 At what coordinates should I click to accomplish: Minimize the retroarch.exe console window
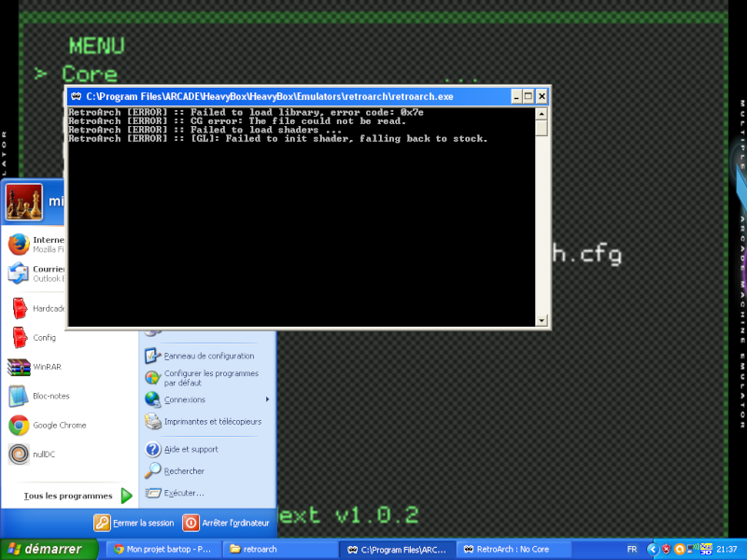(x=516, y=97)
